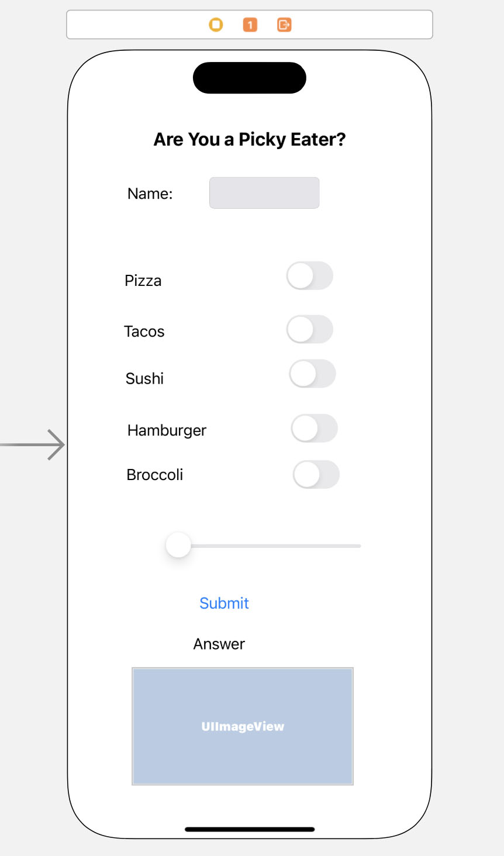This screenshot has width=504, height=856.
Task: Toggle the Broccoli switch
Action: point(316,475)
